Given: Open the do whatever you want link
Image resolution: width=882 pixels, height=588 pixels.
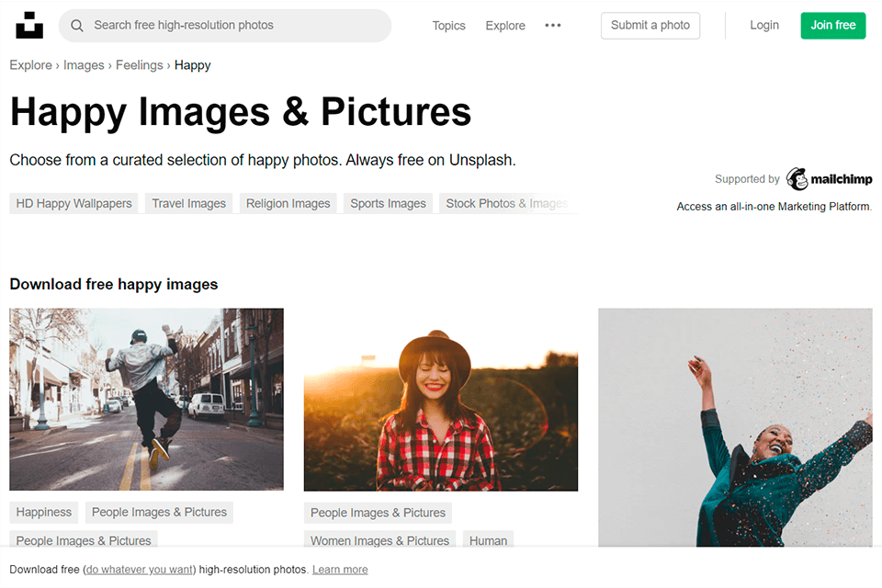Looking at the screenshot, I should (x=139, y=569).
